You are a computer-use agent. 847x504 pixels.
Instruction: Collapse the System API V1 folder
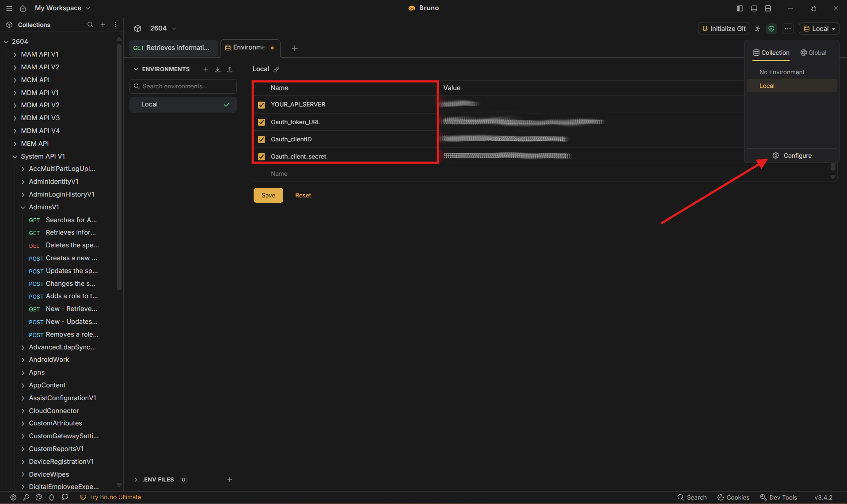tap(15, 156)
